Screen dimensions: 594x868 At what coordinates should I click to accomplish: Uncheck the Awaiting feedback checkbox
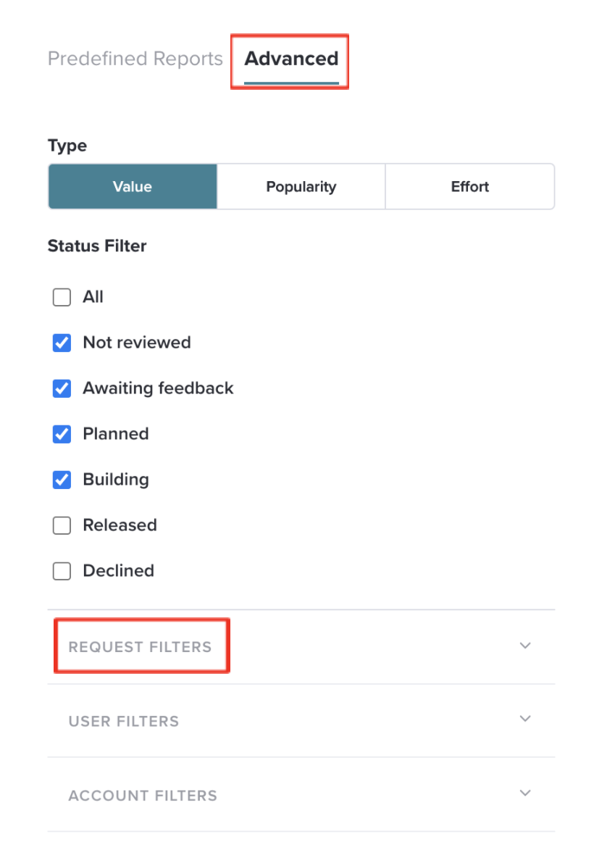pos(62,388)
